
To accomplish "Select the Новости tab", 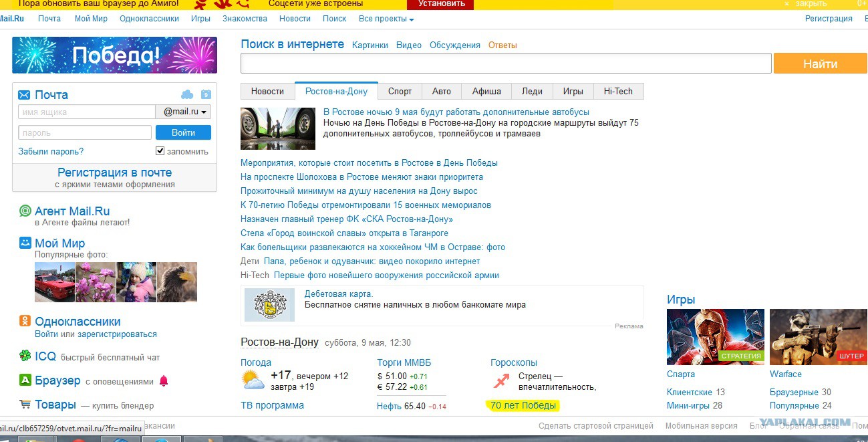I will coord(267,91).
